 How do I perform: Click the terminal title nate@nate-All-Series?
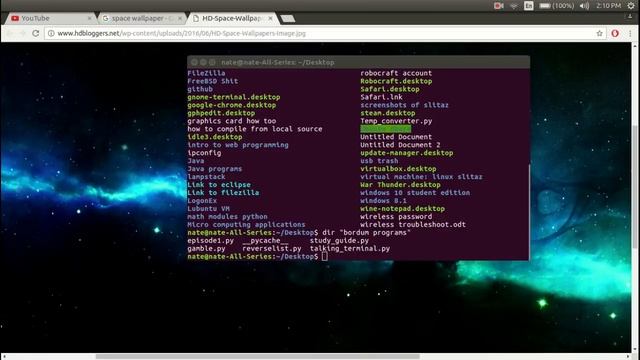[278, 62]
